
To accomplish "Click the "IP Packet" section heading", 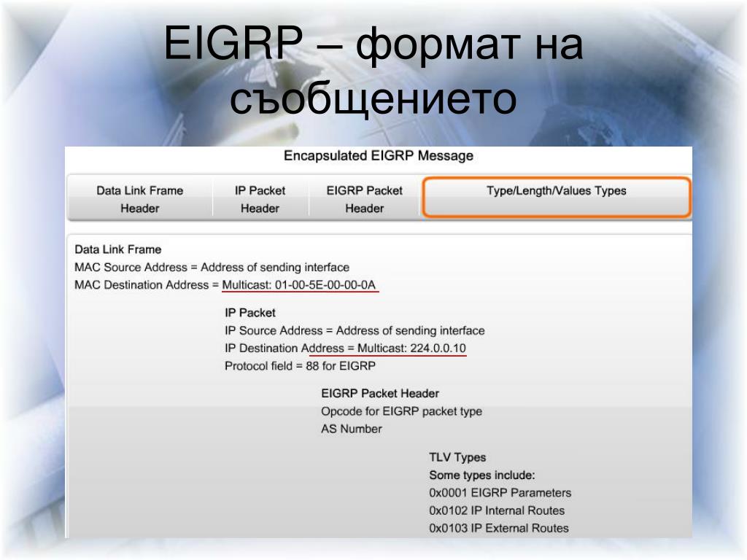I will click(x=250, y=313).
